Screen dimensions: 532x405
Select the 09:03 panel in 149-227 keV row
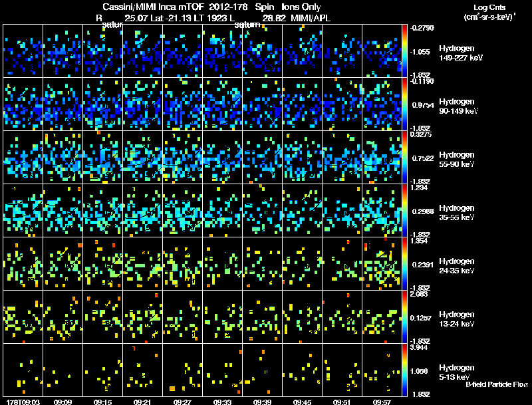pos(23,51)
